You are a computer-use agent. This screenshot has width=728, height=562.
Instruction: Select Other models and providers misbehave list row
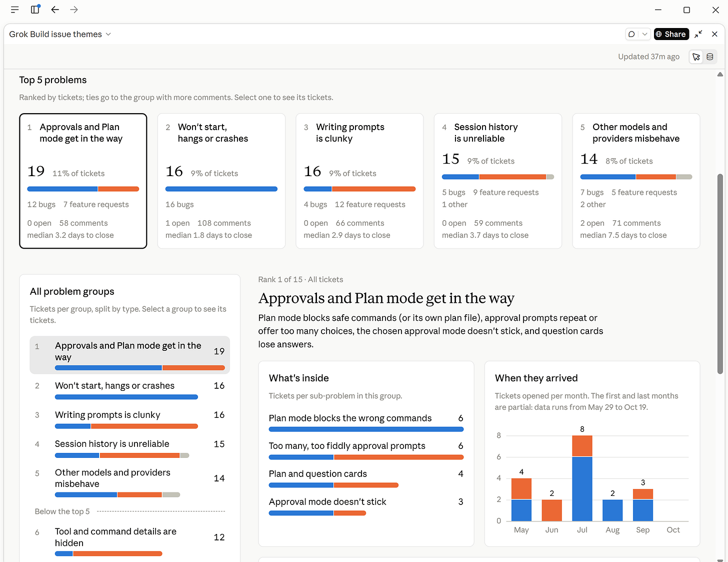point(129,482)
